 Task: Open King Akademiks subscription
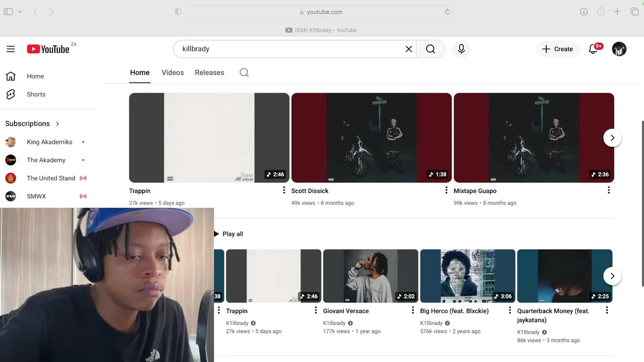coord(48,142)
